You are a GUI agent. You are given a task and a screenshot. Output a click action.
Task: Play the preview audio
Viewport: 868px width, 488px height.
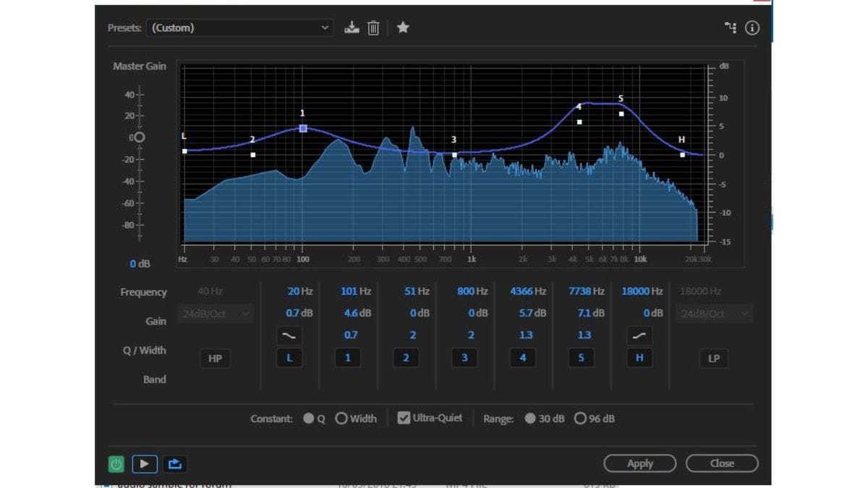point(145,463)
